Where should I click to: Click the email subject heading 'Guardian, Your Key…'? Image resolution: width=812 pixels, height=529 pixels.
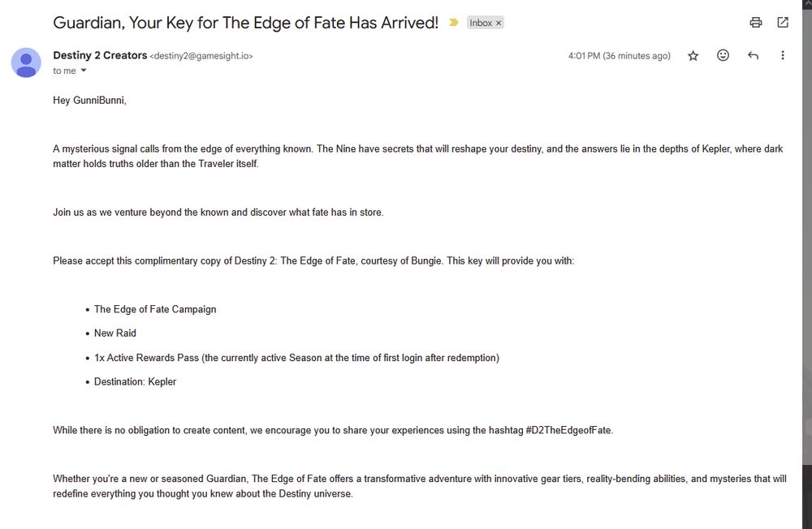pyautogui.click(x=245, y=23)
